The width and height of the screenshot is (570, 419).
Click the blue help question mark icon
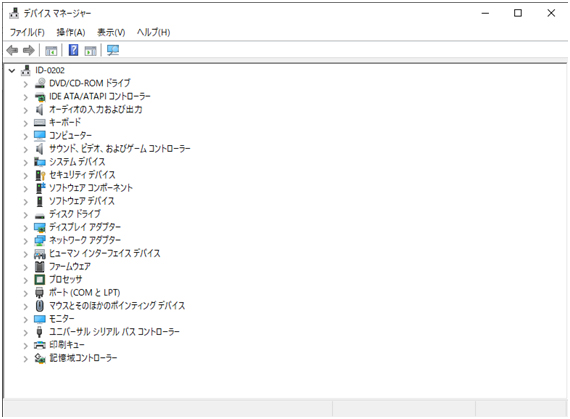click(x=73, y=50)
